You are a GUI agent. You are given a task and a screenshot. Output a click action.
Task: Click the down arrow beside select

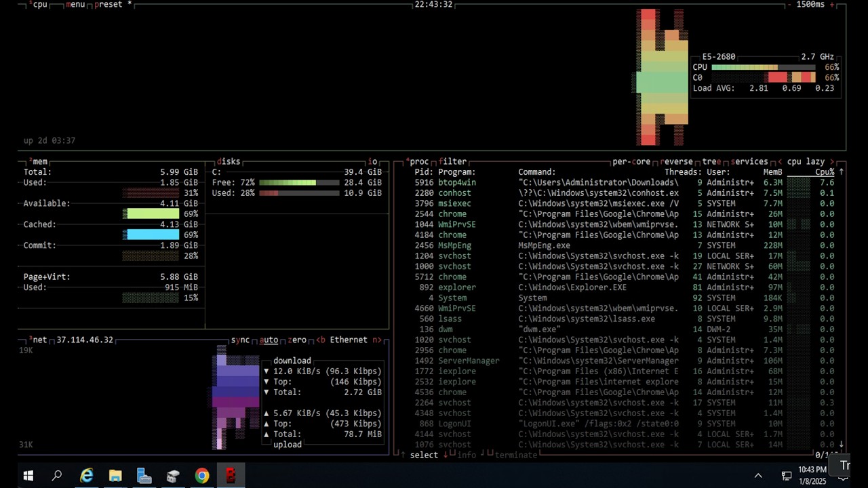(x=446, y=455)
